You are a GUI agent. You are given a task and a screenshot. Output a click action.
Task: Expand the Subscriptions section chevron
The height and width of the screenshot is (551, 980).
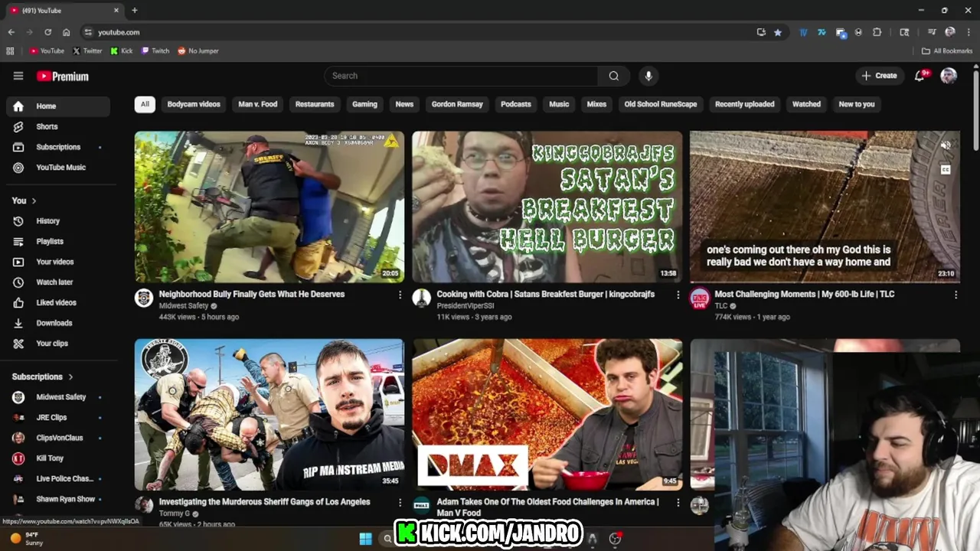pyautogui.click(x=70, y=377)
